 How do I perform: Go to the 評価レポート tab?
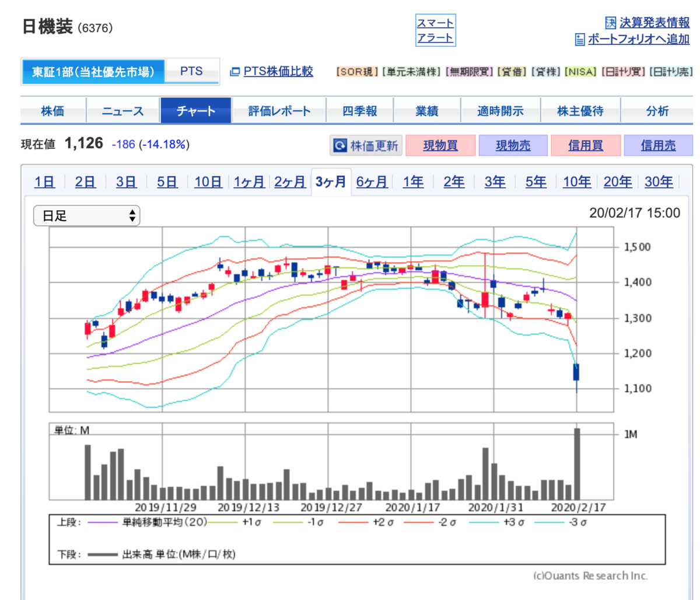279,111
